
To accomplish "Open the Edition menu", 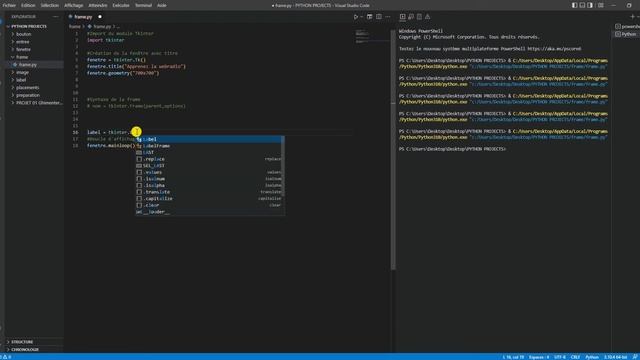I will click(28, 5).
